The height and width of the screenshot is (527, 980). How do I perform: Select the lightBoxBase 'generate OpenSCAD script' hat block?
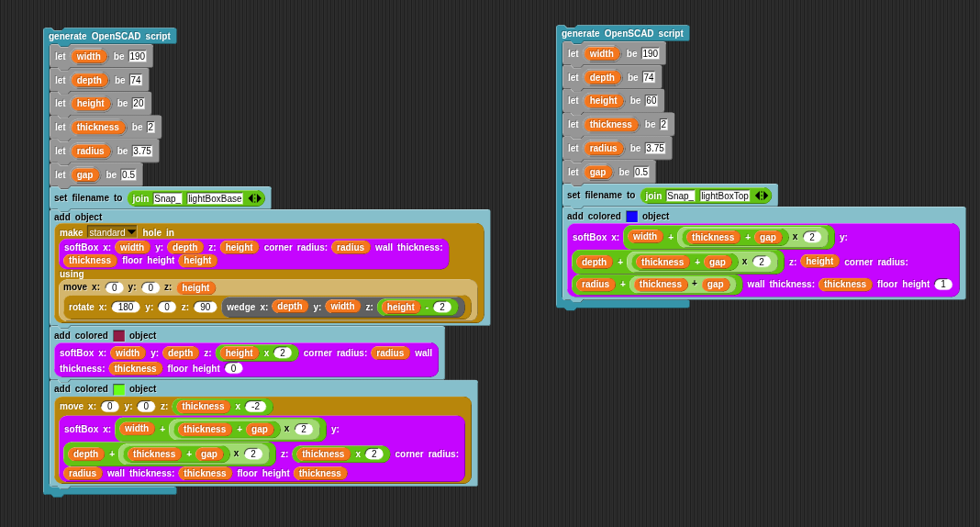pyautogui.click(x=109, y=36)
